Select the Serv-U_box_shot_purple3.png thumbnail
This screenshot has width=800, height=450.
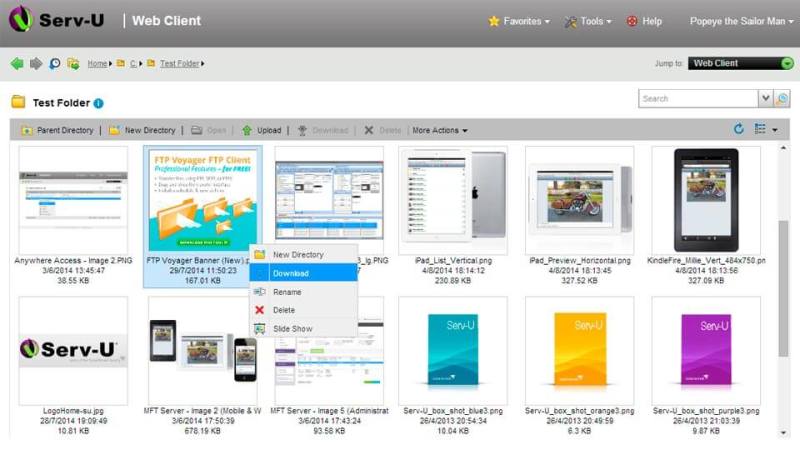pos(706,351)
